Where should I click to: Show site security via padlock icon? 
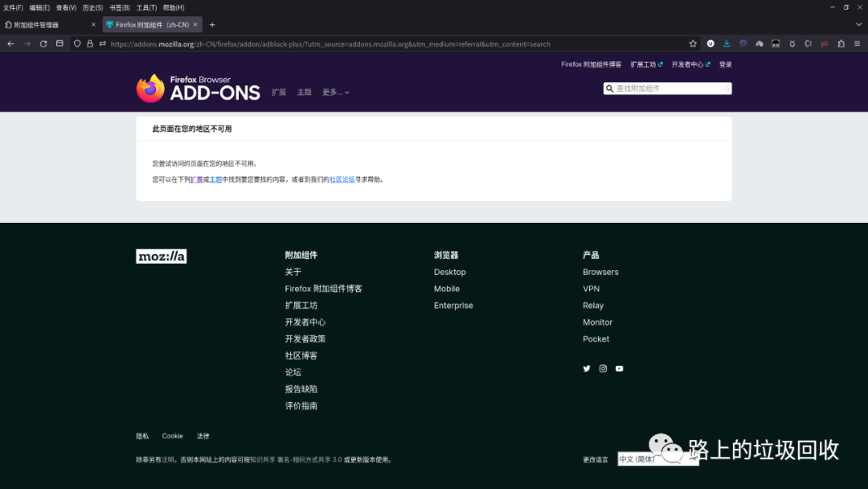tap(90, 43)
